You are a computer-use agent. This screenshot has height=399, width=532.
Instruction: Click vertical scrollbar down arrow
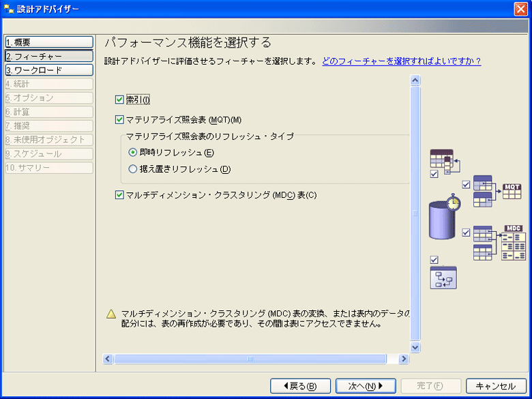(x=415, y=347)
